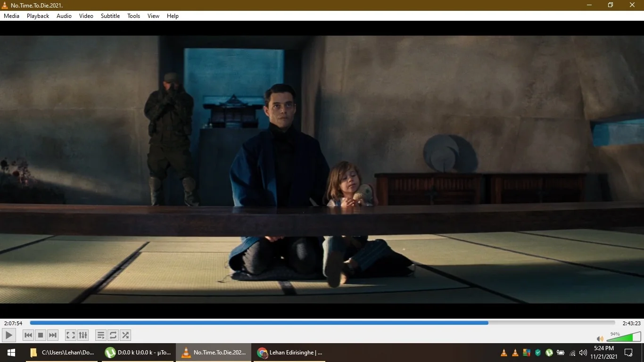Switch to the µTorrent taskbar window
Viewport: 644px width, 362px height.
point(138,353)
